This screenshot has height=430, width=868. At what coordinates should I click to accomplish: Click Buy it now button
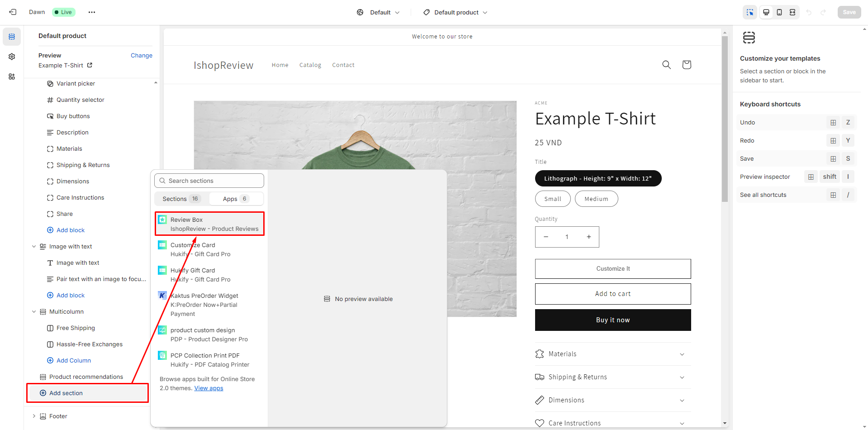tap(613, 320)
